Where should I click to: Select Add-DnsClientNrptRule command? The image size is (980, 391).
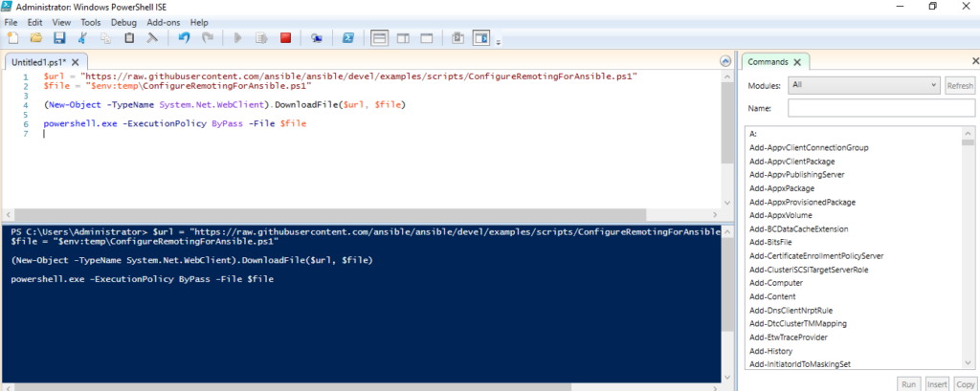point(791,310)
